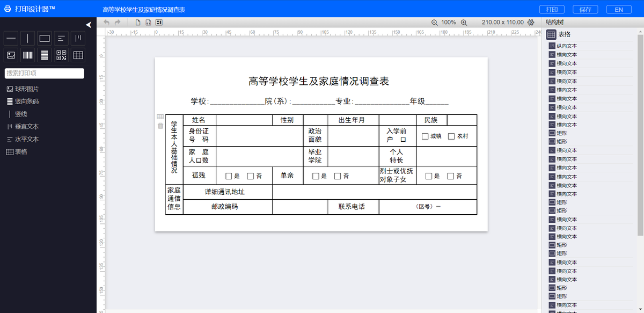The width and height of the screenshot is (644, 313).
Task: Open the code view page icon
Action: click(148, 23)
